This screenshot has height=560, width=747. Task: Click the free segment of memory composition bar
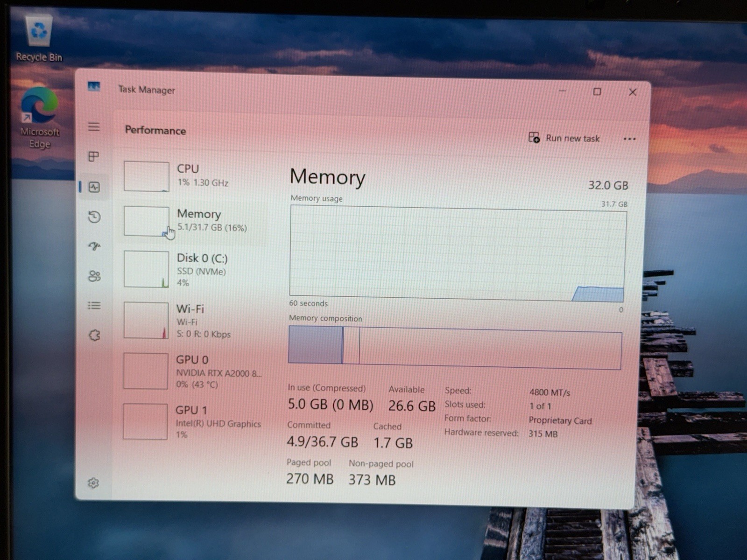(x=490, y=348)
